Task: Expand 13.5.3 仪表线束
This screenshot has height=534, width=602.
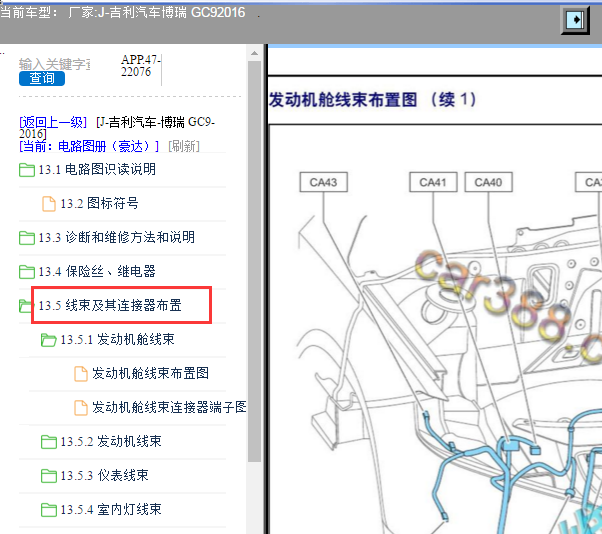Action: tap(104, 476)
